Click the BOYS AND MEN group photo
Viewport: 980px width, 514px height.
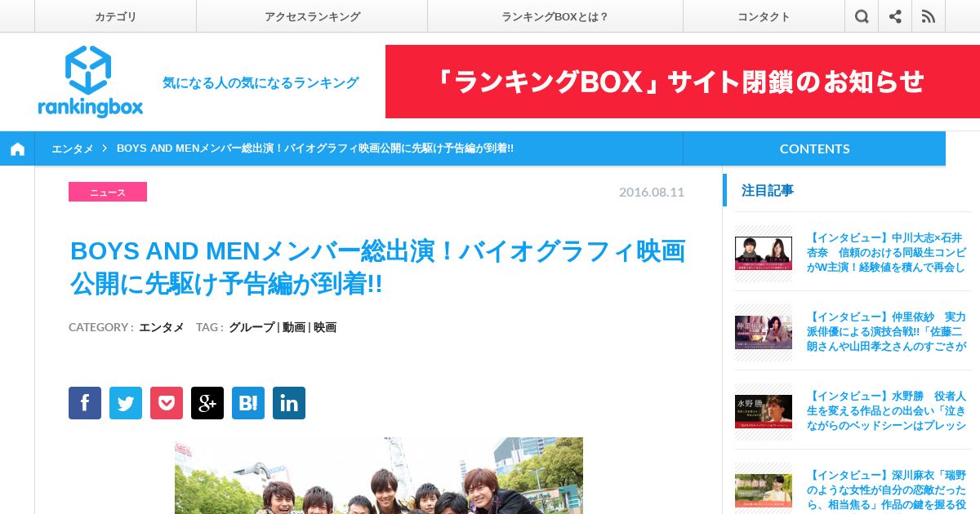tap(379, 476)
